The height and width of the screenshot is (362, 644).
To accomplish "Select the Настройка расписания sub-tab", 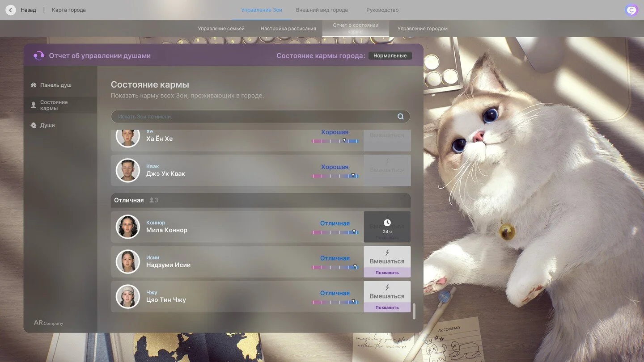I will tap(288, 29).
